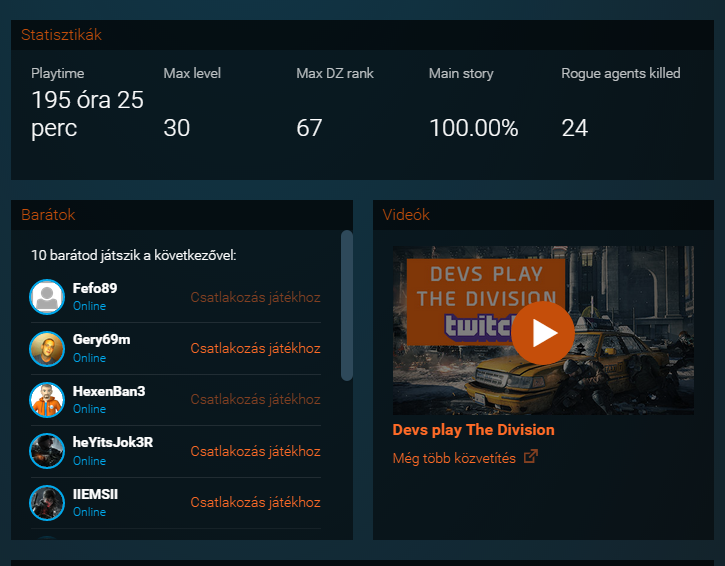
Task: Select the Fefo89 friend name
Action: [95, 288]
